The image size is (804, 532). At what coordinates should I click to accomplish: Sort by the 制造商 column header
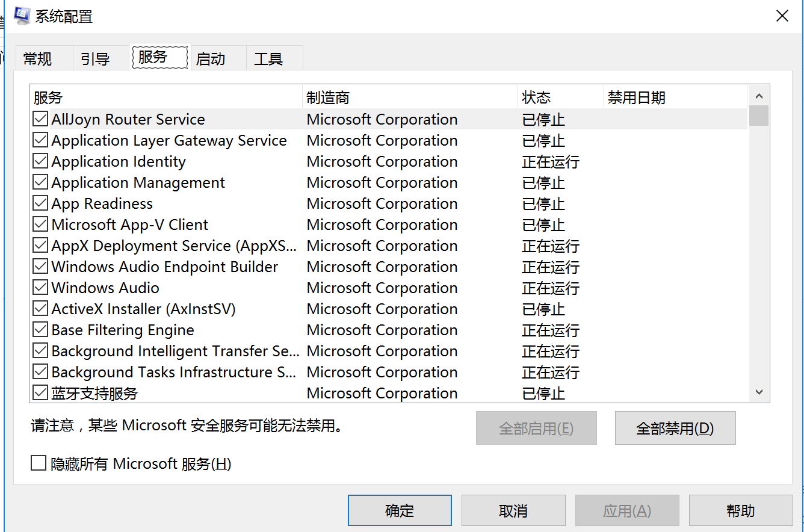click(x=410, y=97)
